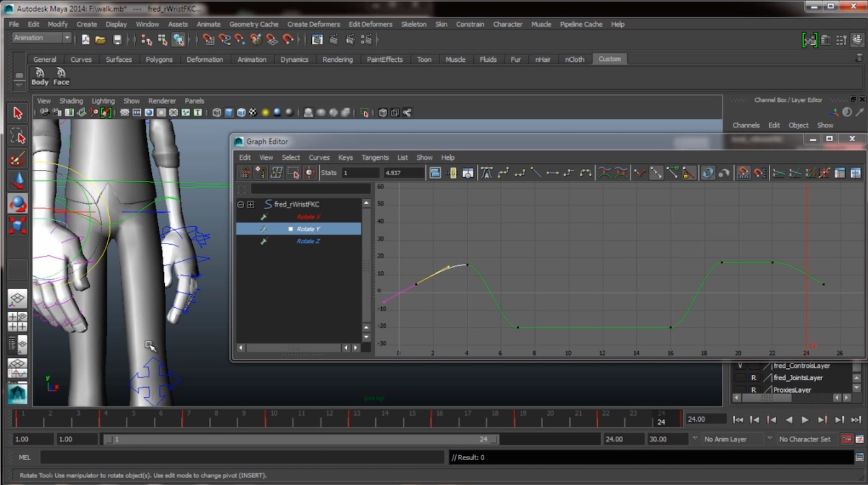Click frame 12 on the time slider

(329, 412)
